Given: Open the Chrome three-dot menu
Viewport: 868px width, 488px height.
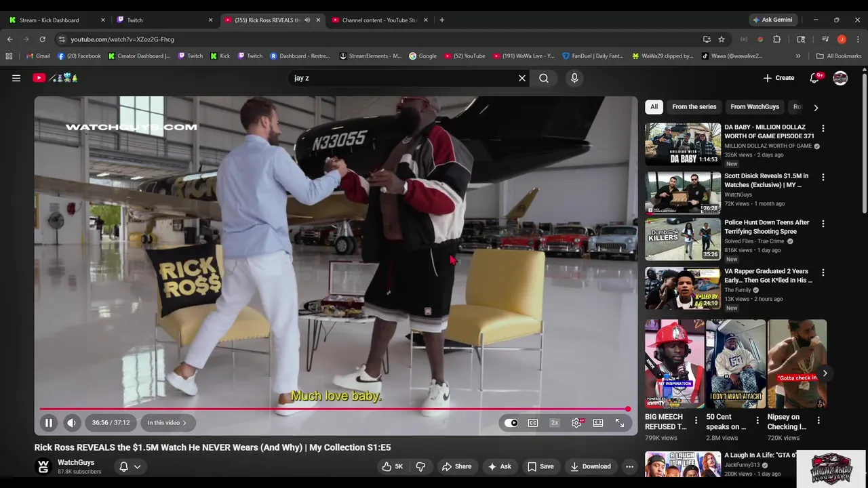Looking at the screenshot, I should [x=858, y=39].
